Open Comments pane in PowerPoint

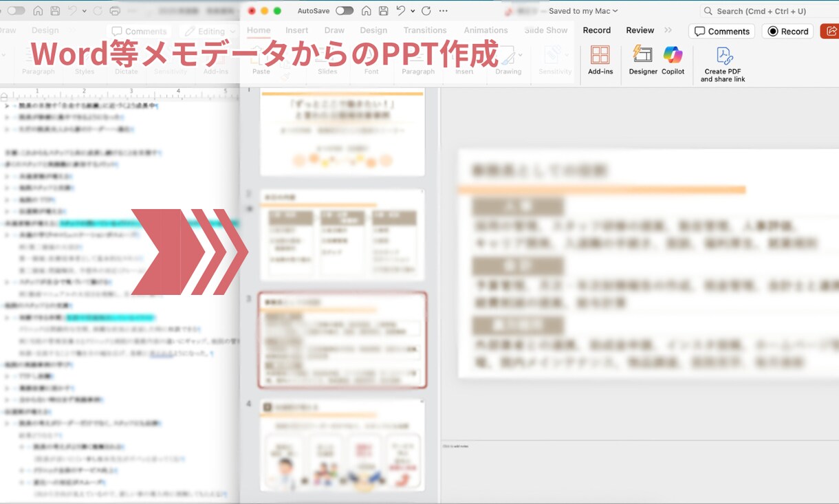click(721, 32)
